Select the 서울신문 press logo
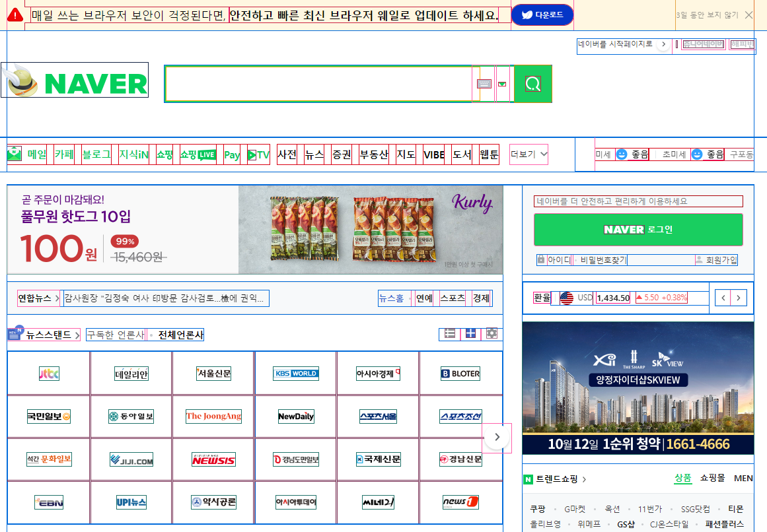 coord(214,373)
